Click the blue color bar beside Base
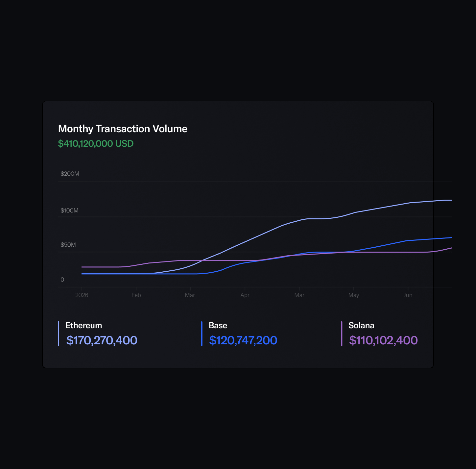The image size is (476, 469). 202,333
